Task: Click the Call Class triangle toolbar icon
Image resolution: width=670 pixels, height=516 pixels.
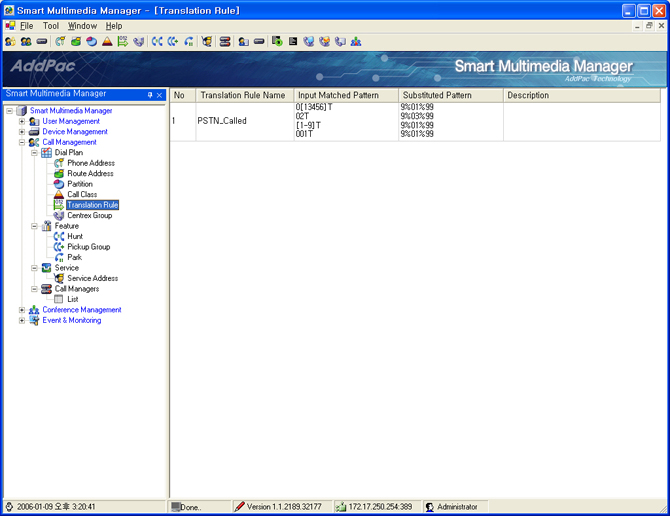Action: [x=107, y=42]
